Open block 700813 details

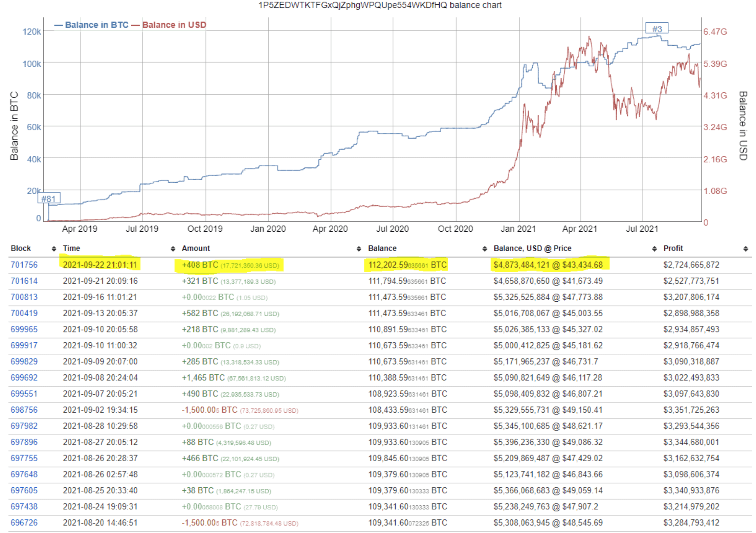click(x=24, y=297)
